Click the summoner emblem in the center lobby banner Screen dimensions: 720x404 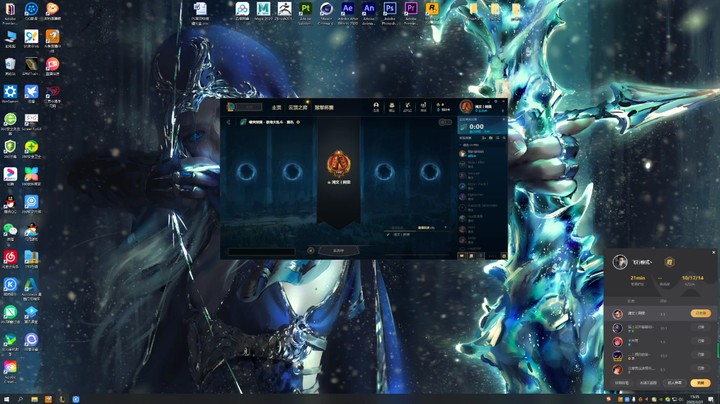(x=338, y=163)
